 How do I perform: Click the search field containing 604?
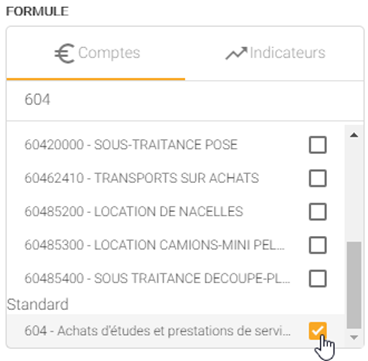[184, 100]
